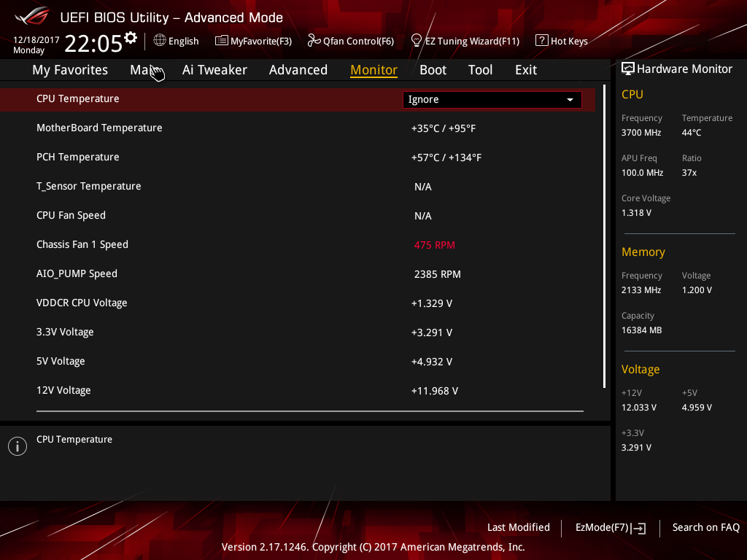Click the 22:05 clock display
The width and height of the screenshot is (747, 560).
[93, 44]
